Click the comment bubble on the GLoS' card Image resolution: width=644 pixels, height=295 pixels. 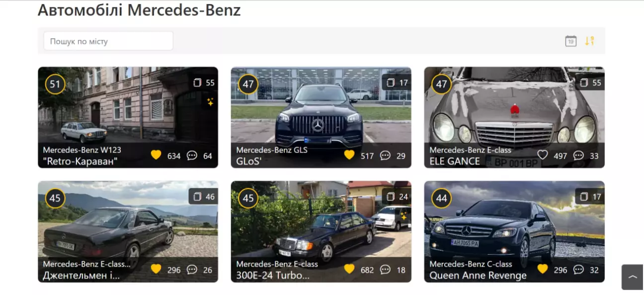tap(385, 155)
